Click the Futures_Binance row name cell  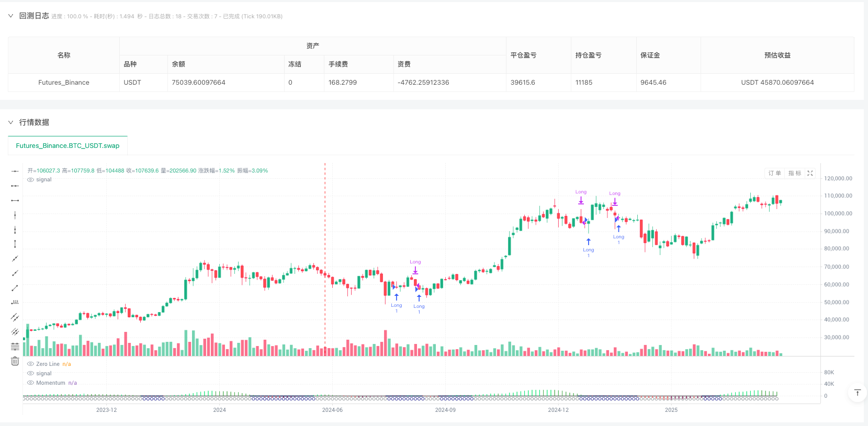click(64, 83)
